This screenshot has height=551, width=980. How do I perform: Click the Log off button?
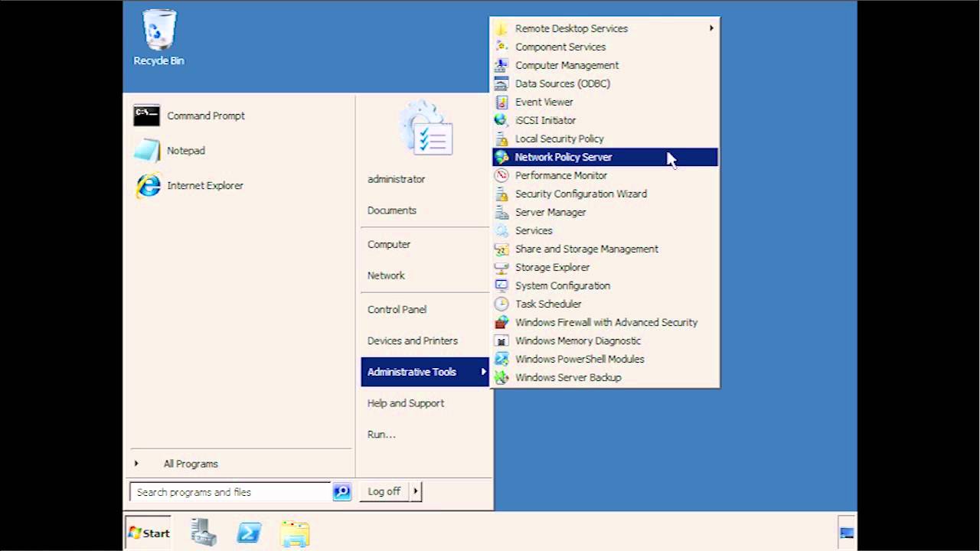coord(384,491)
